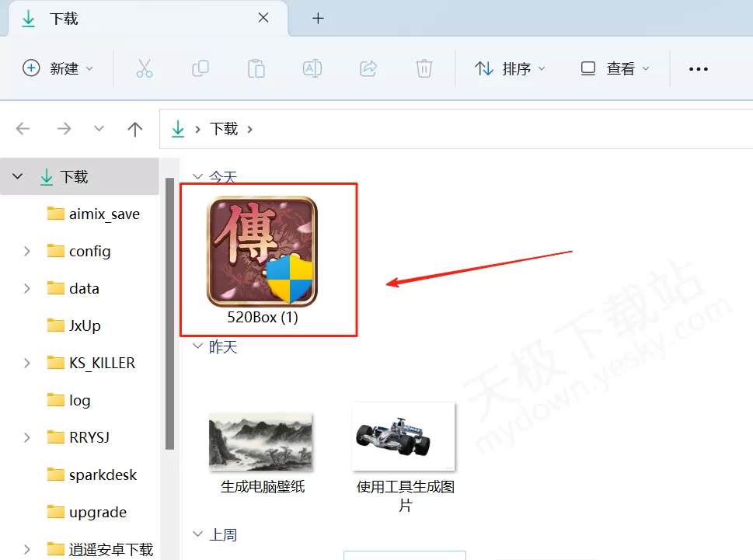The image size is (753, 560).
Task: Click the 生成电脑壁纸 file name
Action: click(x=263, y=486)
